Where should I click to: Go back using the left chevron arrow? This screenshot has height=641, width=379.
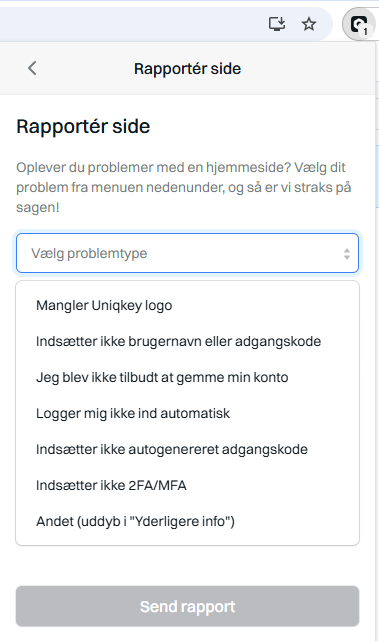pos(32,68)
